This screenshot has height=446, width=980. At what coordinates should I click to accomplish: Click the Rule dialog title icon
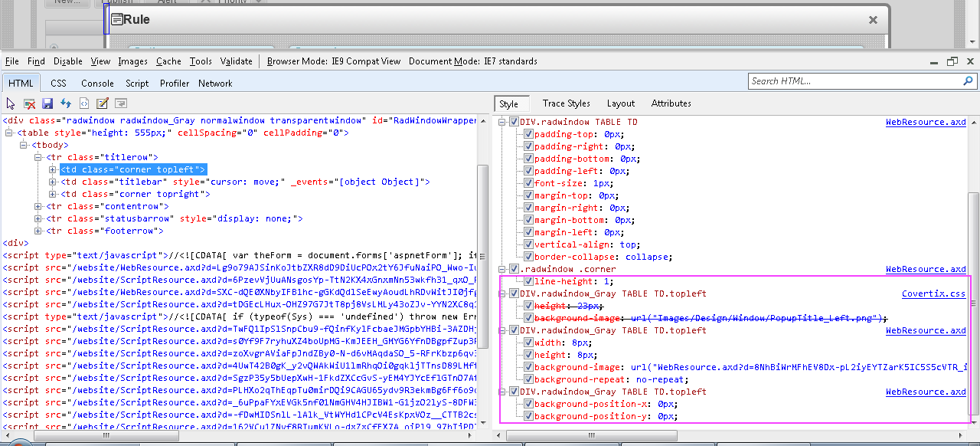117,20
